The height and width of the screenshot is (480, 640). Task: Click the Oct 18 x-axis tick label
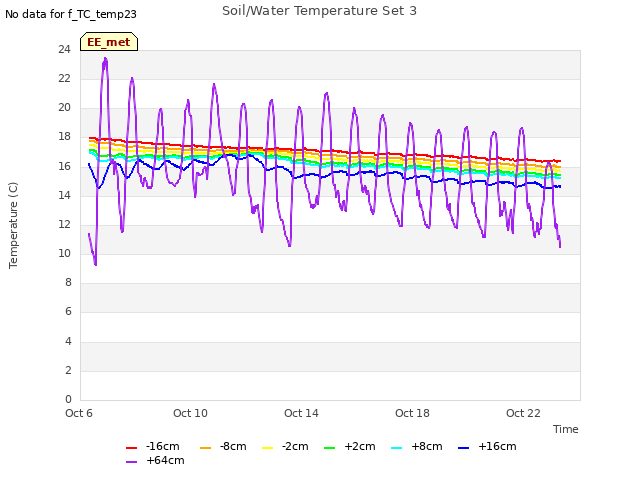tap(412, 413)
